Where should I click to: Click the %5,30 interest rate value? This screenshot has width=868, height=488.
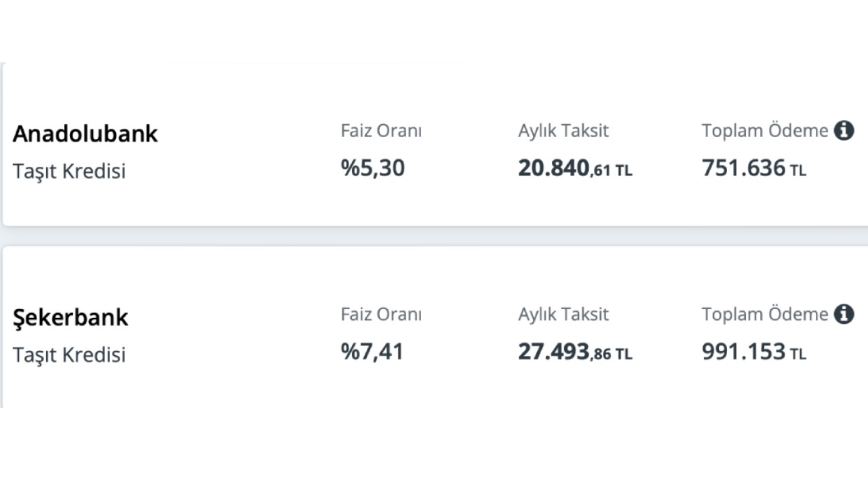click(373, 168)
